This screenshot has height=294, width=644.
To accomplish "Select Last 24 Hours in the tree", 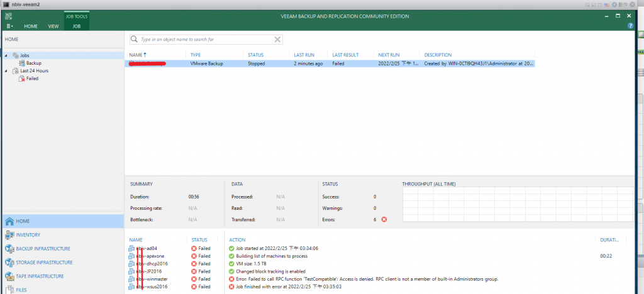I will [34, 71].
